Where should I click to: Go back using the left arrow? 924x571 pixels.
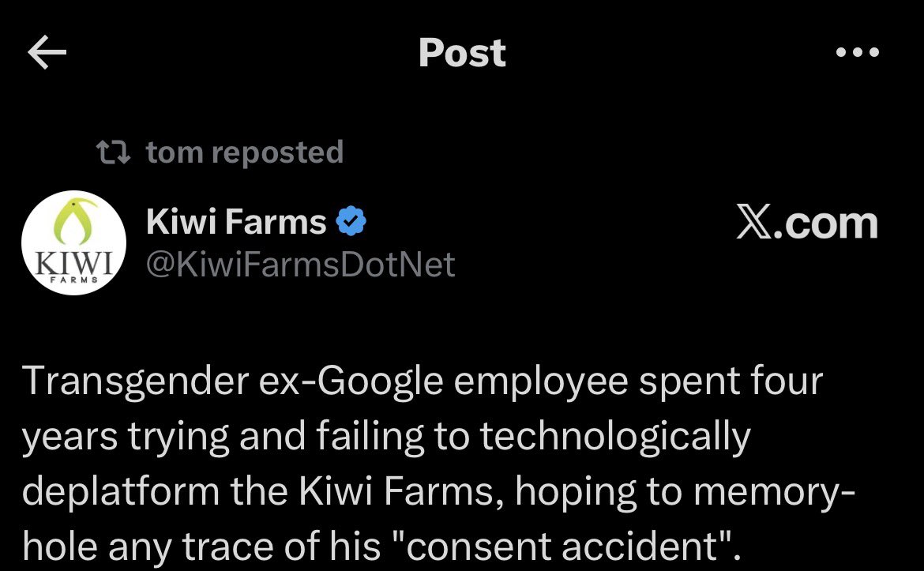point(47,53)
